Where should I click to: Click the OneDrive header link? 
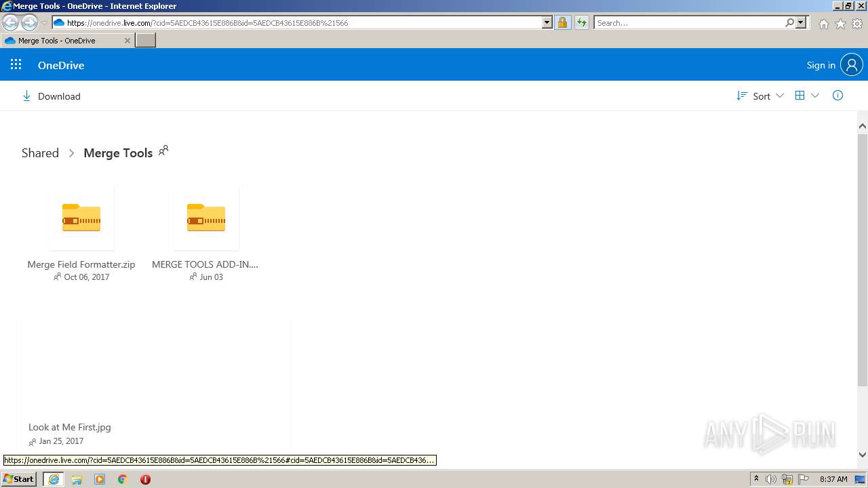coord(61,65)
